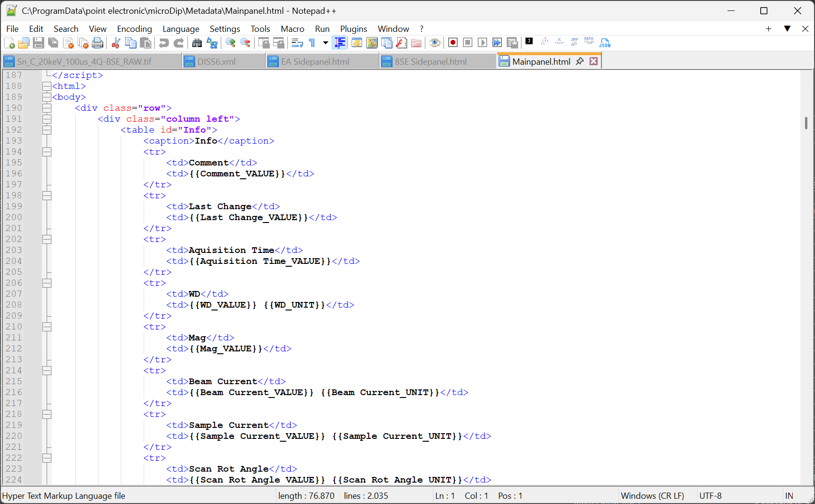Click the Close document toolbar icon
The image size is (815, 504).
pyautogui.click(x=68, y=43)
